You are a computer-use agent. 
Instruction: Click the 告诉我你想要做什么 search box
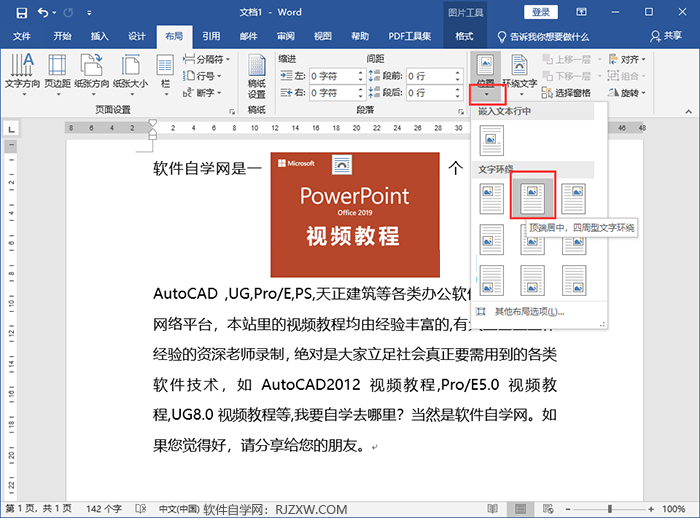pos(543,37)
